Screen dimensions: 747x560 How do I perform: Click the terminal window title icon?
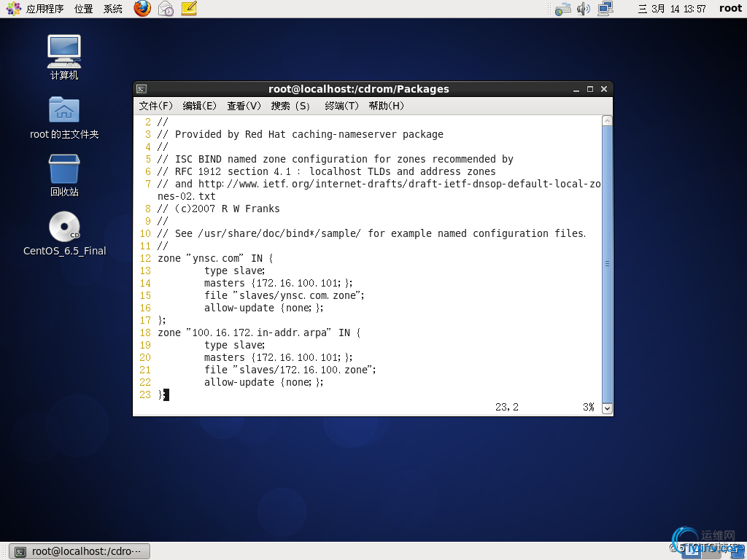pyautogui.click(x=142, y=89)
